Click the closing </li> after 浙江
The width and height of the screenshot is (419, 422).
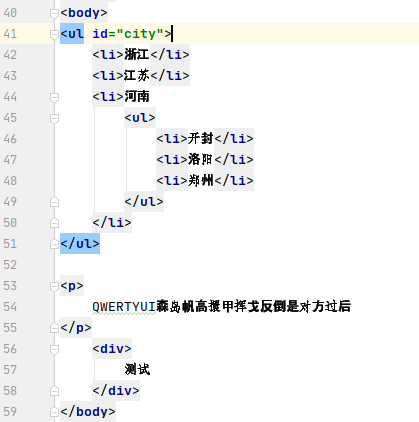tap(170, 54)
